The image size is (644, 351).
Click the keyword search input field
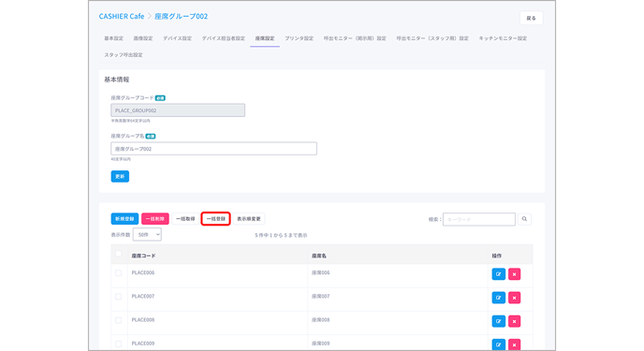pos(479,219)
